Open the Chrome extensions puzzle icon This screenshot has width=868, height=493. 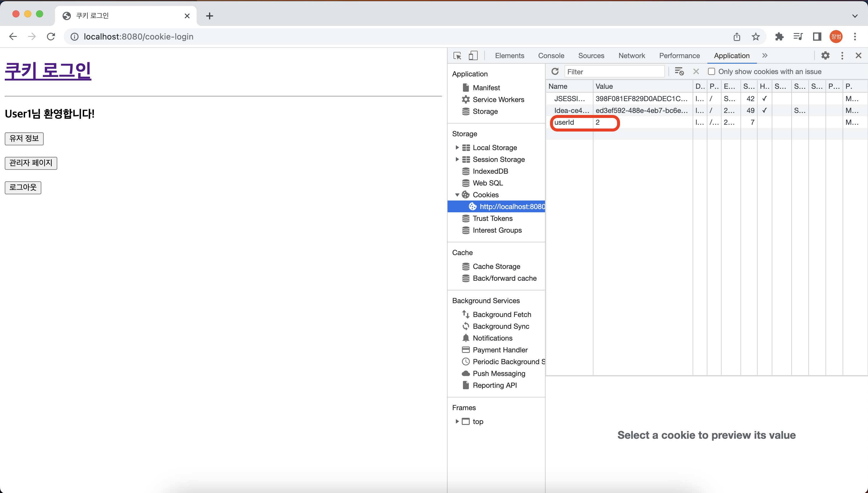(x=779, y=37)
